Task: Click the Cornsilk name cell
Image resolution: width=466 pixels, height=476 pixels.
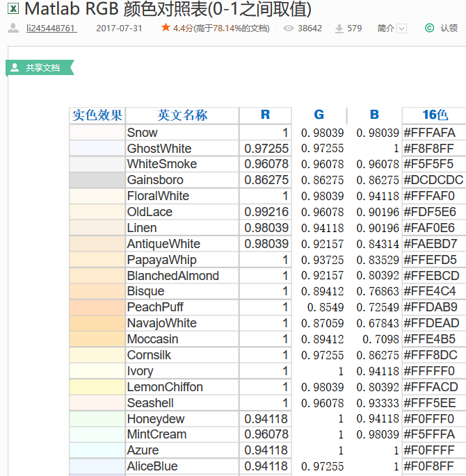Action: [x=182, y=355]
